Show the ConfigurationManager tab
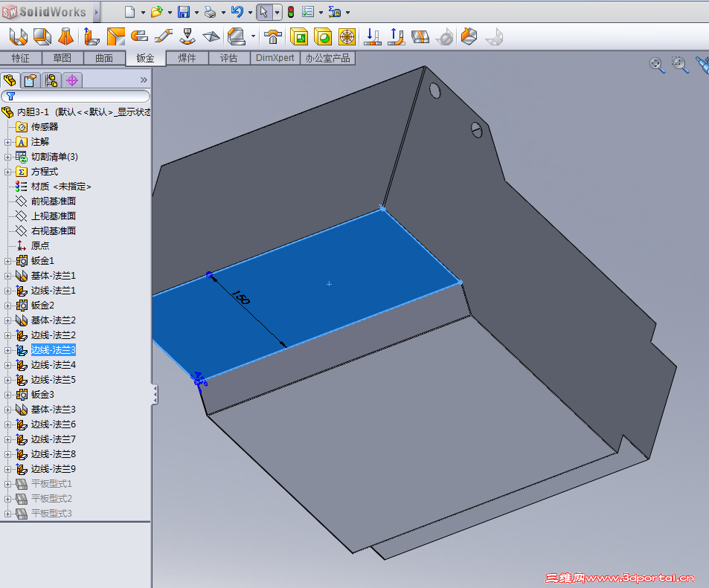The image size is (709, 588). [51, 80]
